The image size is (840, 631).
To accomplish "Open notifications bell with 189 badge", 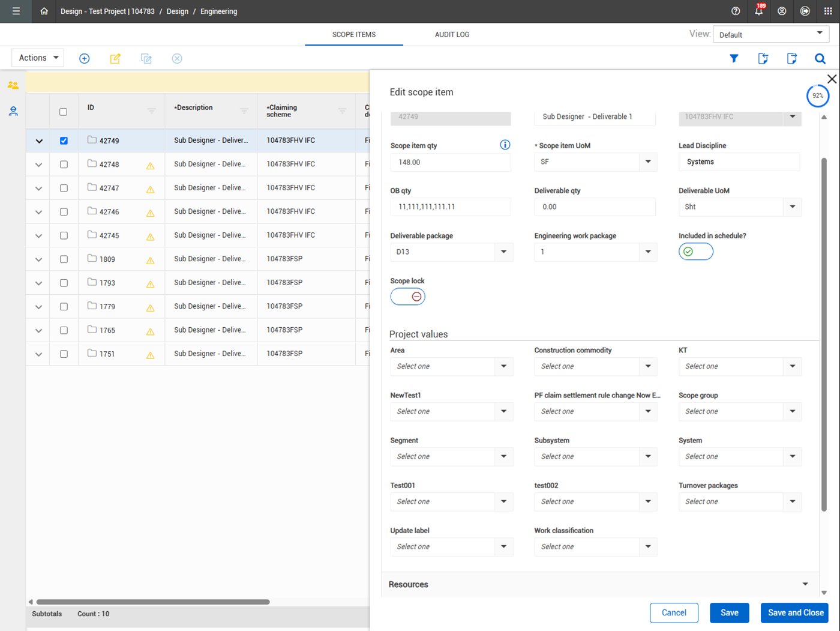I will point(758,11).
